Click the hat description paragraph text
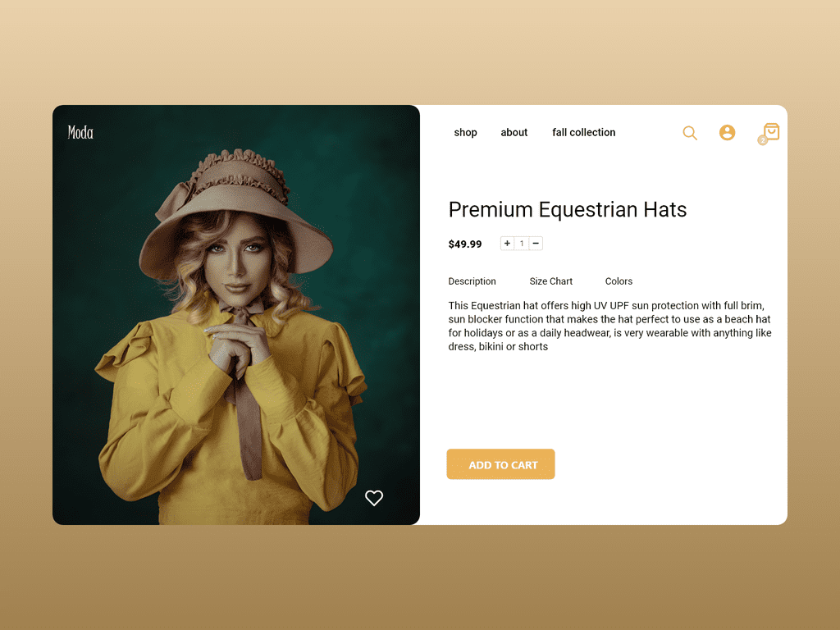This screenshot has width=840, height=630. [609, 326]
